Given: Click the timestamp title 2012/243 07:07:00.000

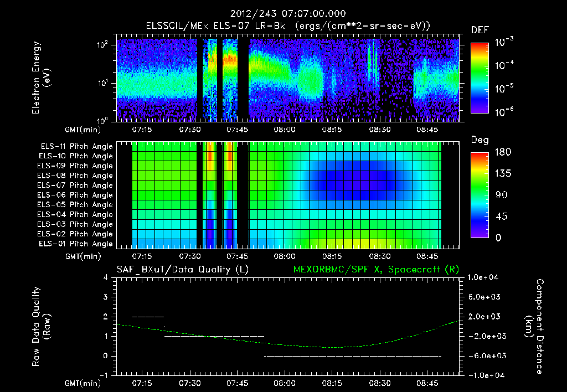Looking at the screenshot, I should [x=288, y=14].
